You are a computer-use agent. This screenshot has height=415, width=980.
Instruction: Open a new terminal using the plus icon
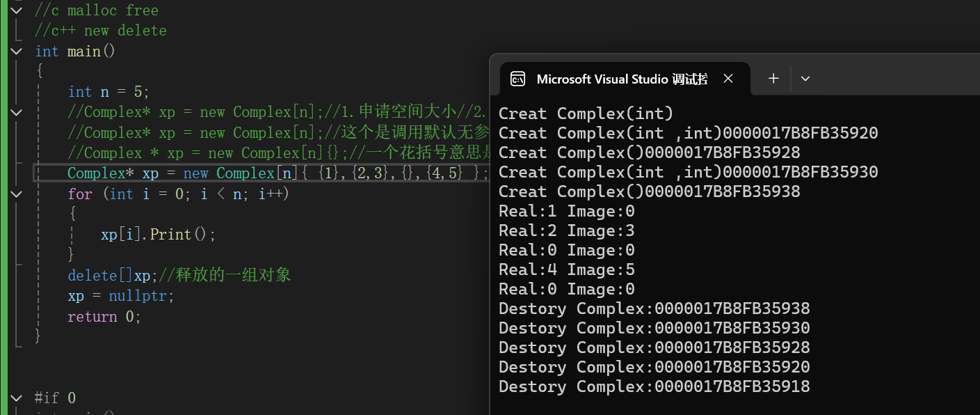pos(773,79)
